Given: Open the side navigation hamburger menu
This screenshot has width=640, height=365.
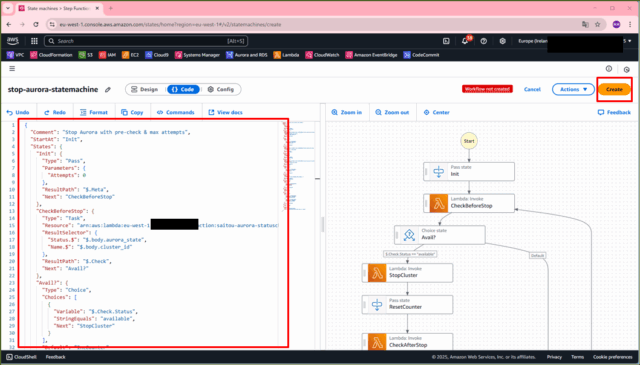Looking at the screenshot, I should pos(12,69).
